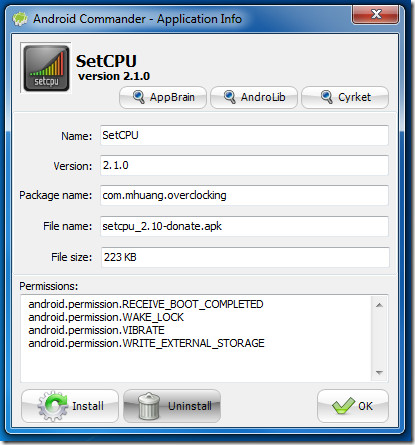415x445 pixels.
Task: Click permissions list scroll down arrow
Action: click(x=379, y=372)
